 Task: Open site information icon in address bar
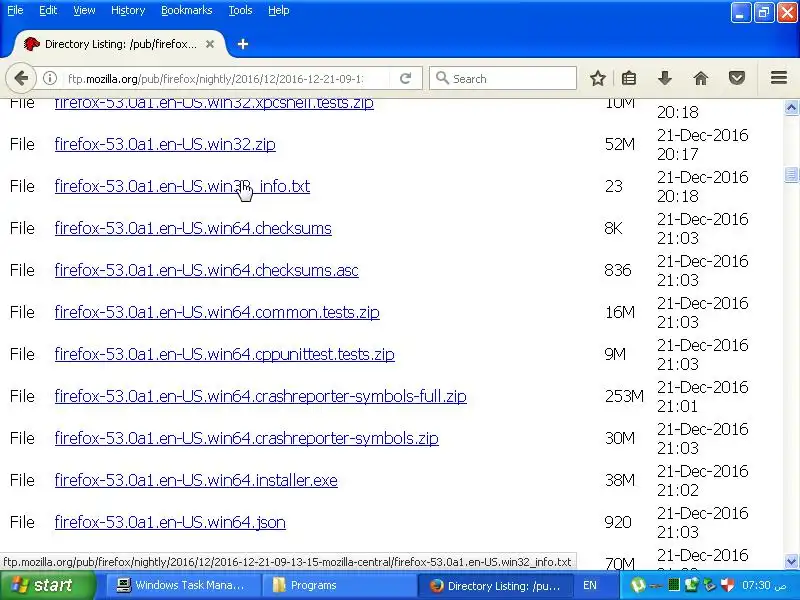(49, 79)
